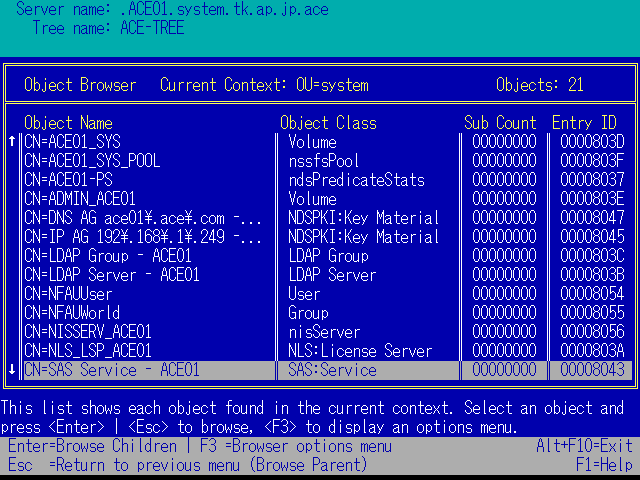This screenshot has height=480, width=640.
Task: Click the Object Browser title
Action: 80,85
